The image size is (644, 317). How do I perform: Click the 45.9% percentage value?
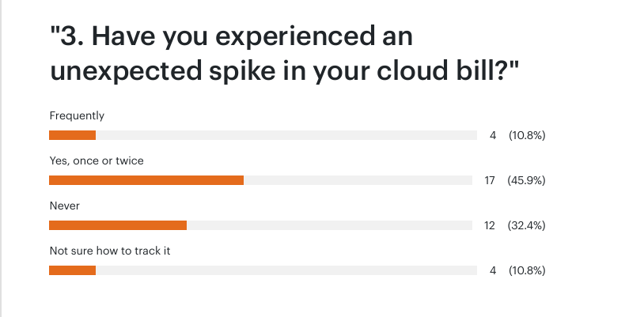coord(527,180)
